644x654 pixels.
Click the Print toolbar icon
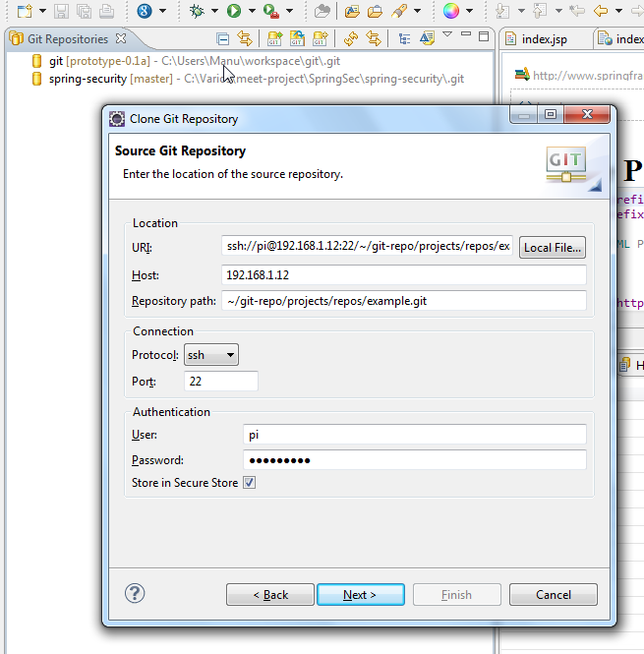[x=107, y=11]
